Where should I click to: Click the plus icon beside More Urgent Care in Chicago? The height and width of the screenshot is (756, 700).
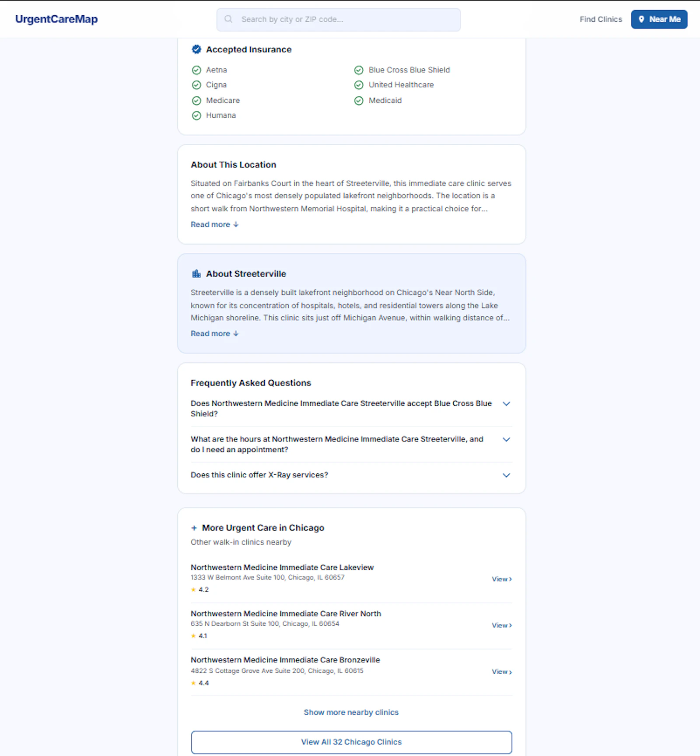[194, 528]
